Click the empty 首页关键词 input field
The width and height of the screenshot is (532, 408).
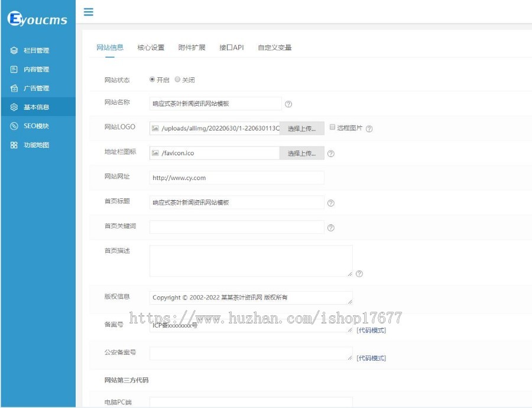(237, 227)
